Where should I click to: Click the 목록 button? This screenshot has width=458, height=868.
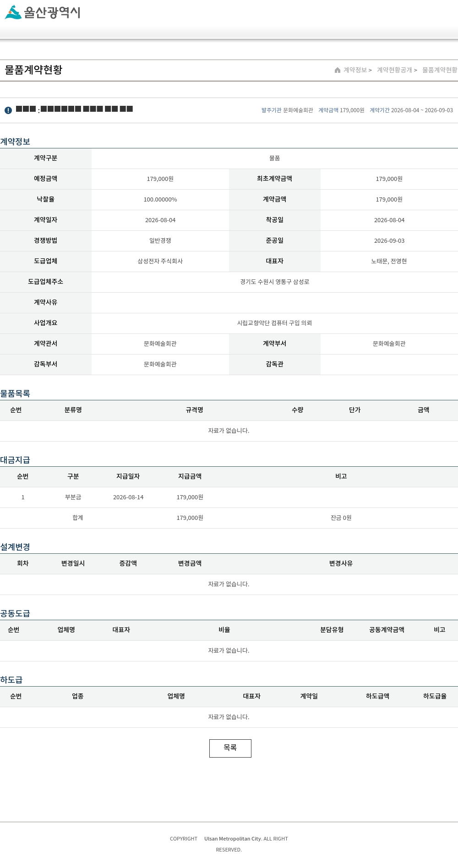230,748
